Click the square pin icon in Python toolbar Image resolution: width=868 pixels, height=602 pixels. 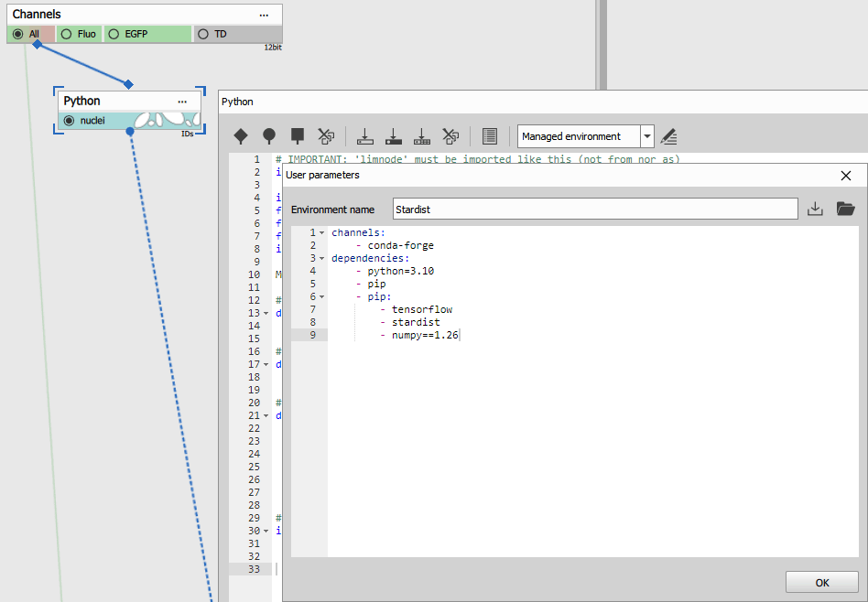pyautogui.click(x=298, y=136)
